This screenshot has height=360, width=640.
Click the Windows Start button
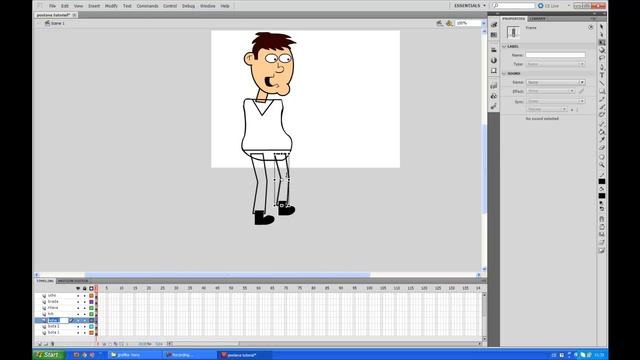point(49,355)
